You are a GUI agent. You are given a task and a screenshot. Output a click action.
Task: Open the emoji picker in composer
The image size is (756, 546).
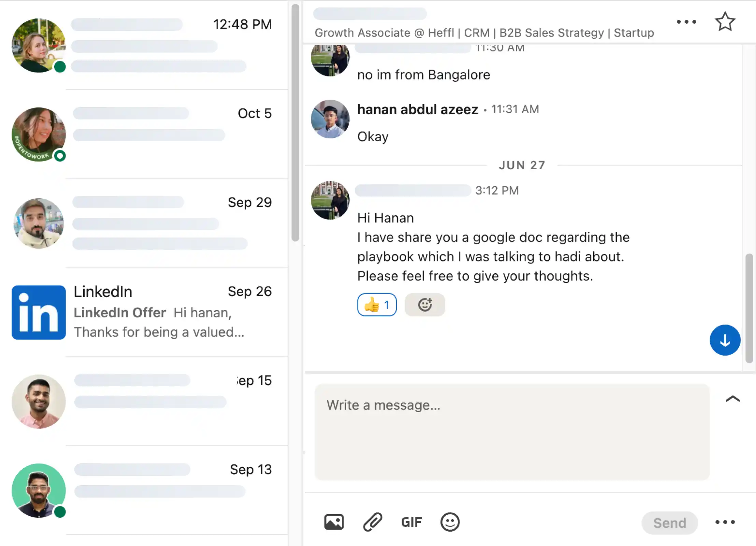[x=450, y=522]
